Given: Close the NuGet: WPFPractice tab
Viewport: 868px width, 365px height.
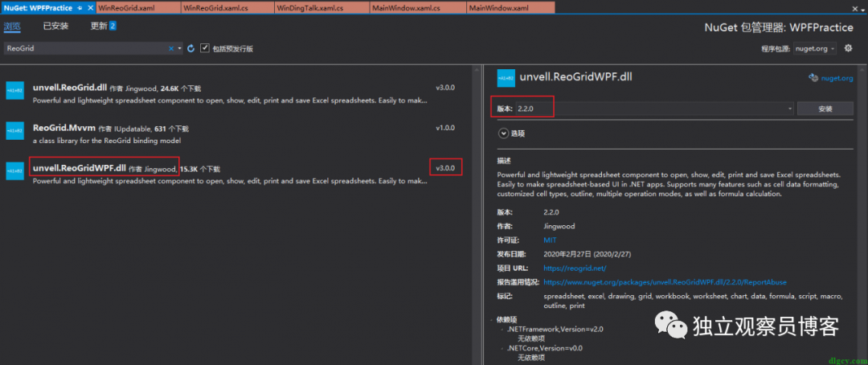Looking at the screenshot, I should 91,8.
